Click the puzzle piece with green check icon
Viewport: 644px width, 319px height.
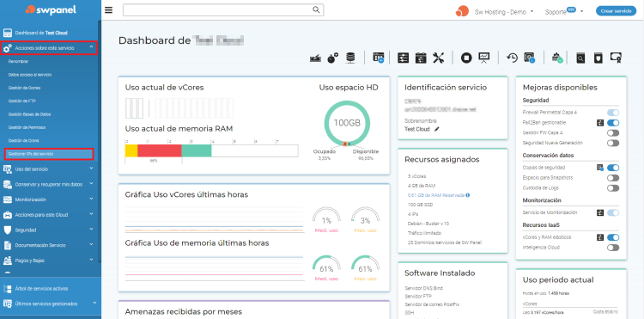click(x=557, y=58)
